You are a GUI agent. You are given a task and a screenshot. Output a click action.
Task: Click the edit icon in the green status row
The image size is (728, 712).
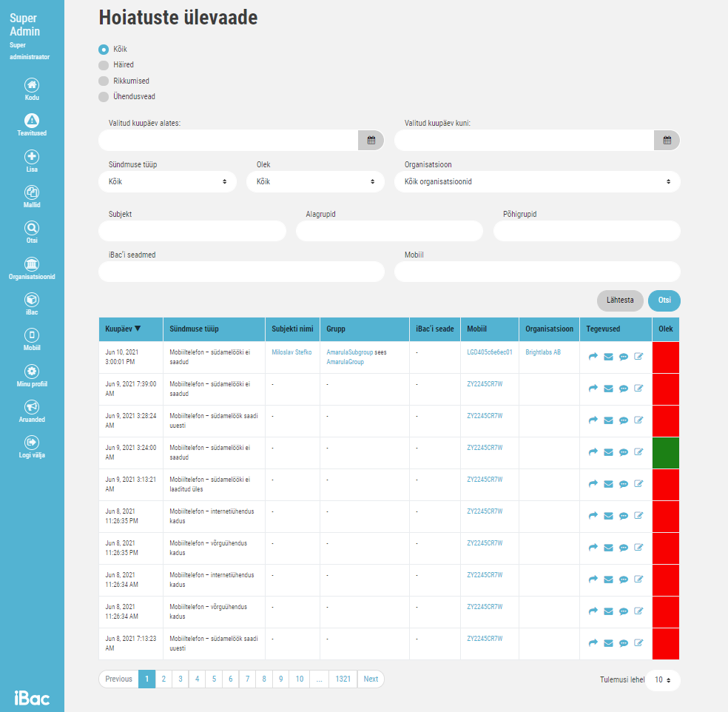tap(638, 452)
